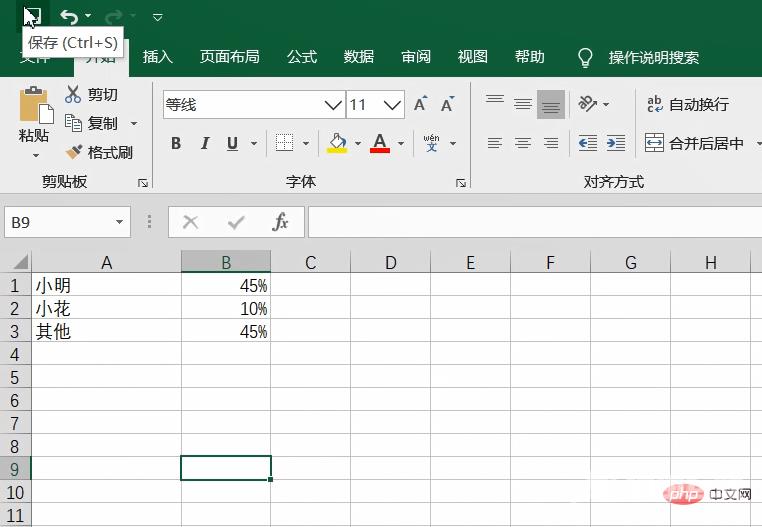This screenshot has height=527, width=762.
Task: Open the 插入 (Insert) ribbon tab
Action: tap(158, 57)
